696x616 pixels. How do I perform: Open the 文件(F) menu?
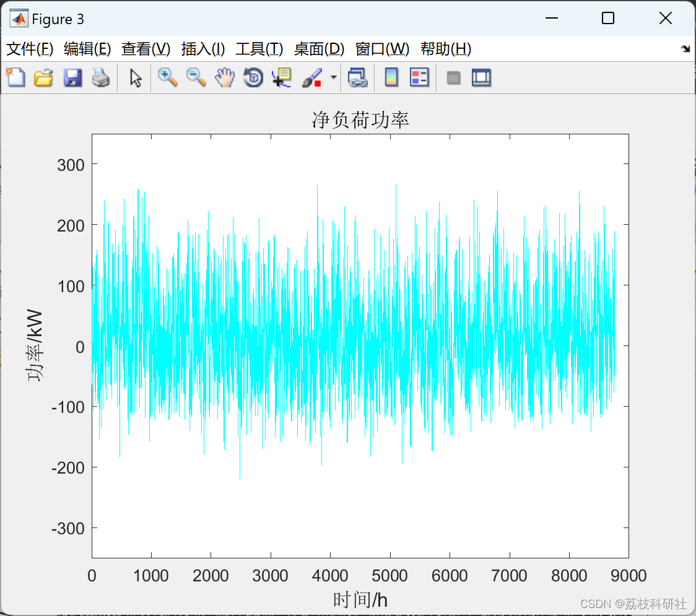point(30,49)
